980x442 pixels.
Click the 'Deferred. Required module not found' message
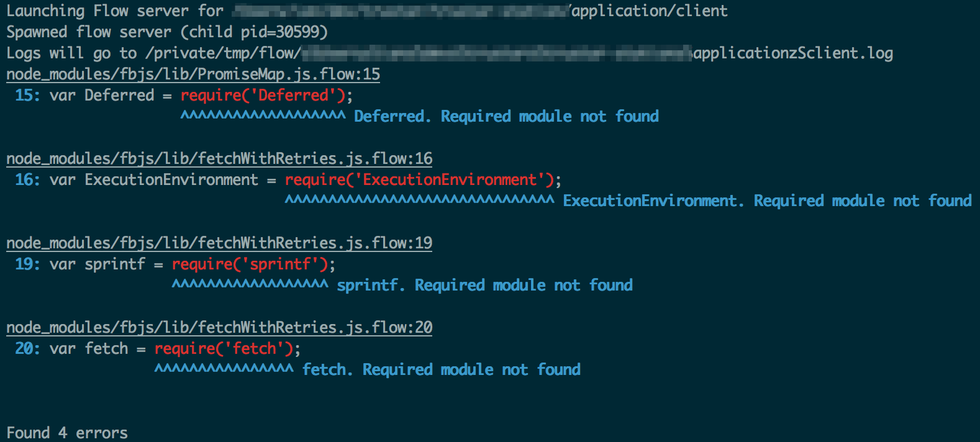506,117
